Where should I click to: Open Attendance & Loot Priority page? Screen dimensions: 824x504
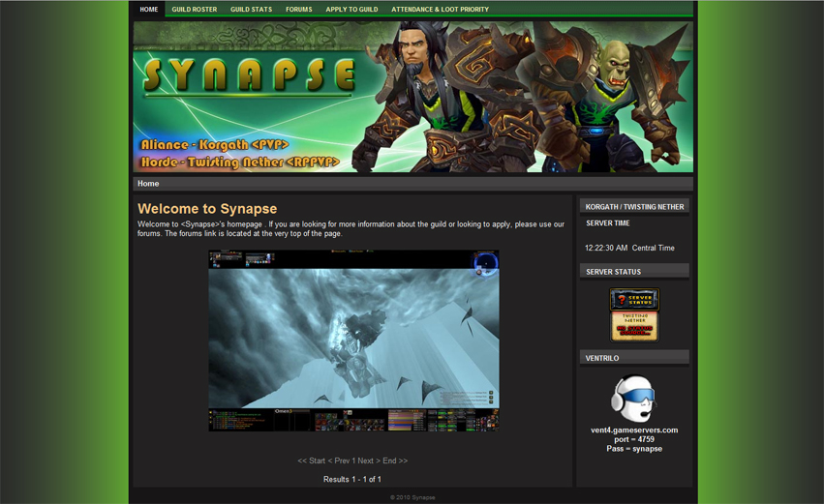pos(440,10)
